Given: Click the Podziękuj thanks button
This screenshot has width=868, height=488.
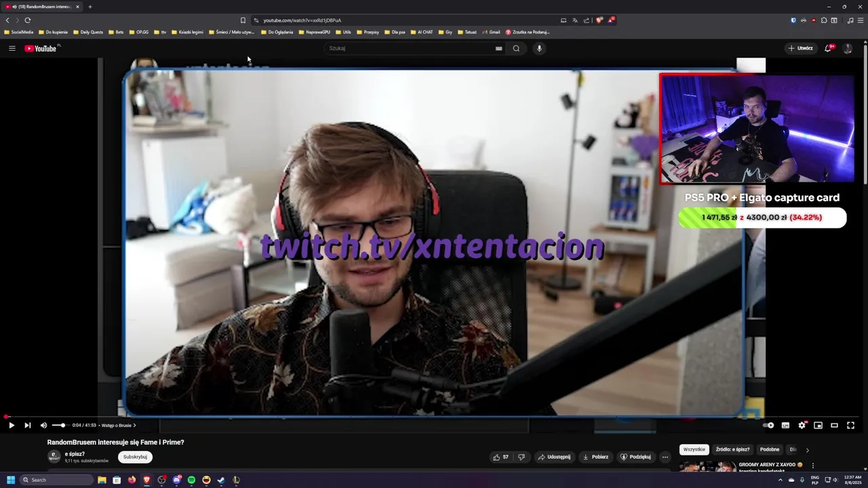Looking at the screenshot, I should coord(635,457).
